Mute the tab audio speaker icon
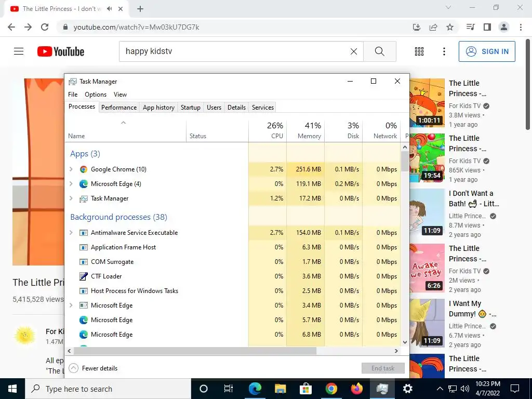This screenshot has height=399, width=532. [109, 8]
